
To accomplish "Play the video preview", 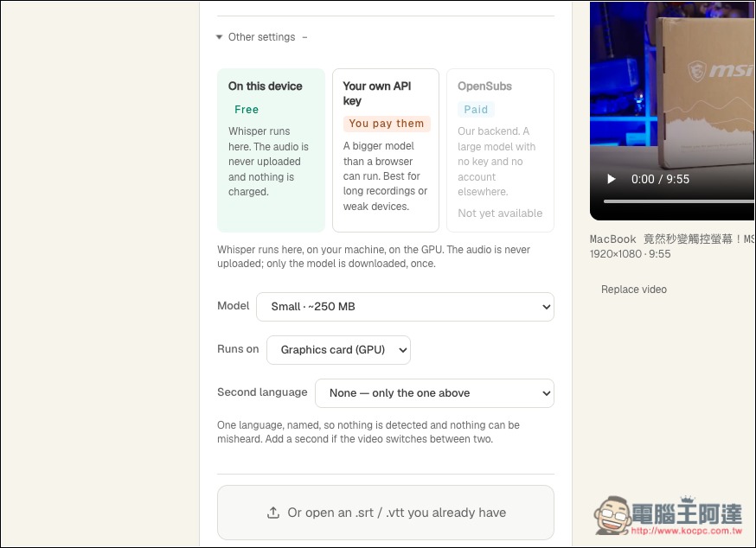I will pyautogui.click(x=612, y=179).
